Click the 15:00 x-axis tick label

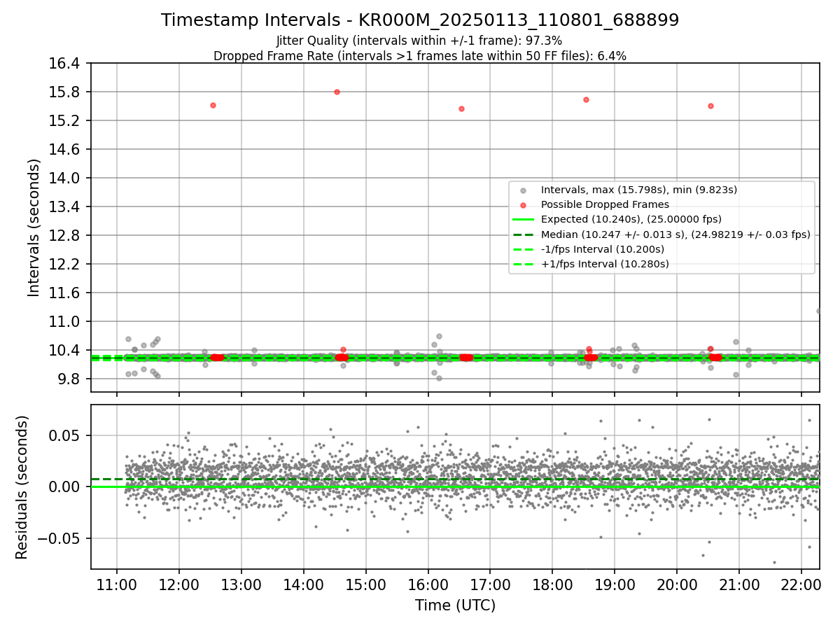(x=365, y=584)
